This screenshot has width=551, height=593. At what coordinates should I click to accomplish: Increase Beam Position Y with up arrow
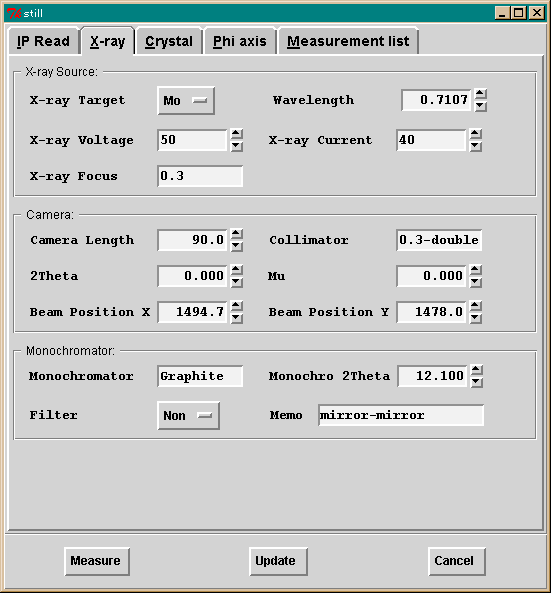point(476,306)
